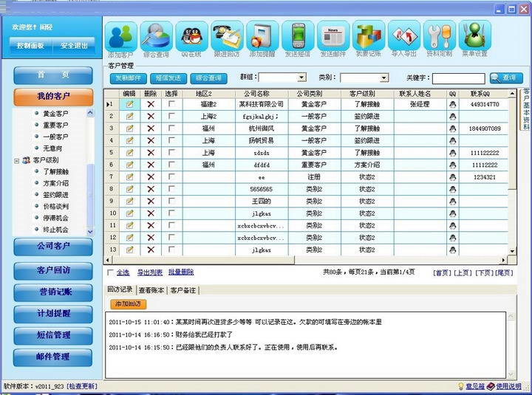Click the 导出列表 link
Screen dimensions: 532x395
coord(149,272)
